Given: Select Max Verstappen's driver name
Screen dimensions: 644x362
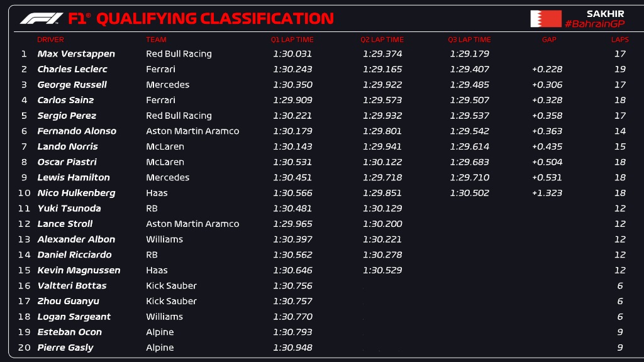Looking at the screenshot, I should pos(76,54).
